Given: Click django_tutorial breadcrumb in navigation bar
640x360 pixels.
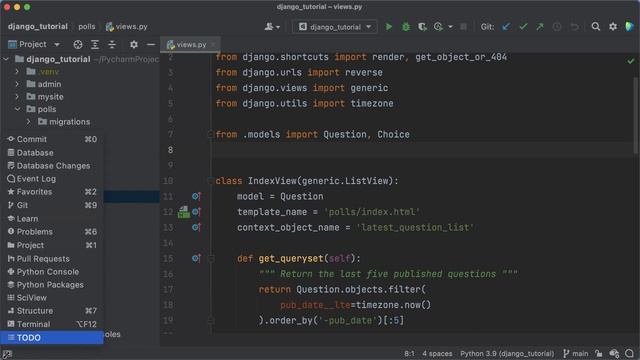Looking at the screenshot, I should [38, 27].
